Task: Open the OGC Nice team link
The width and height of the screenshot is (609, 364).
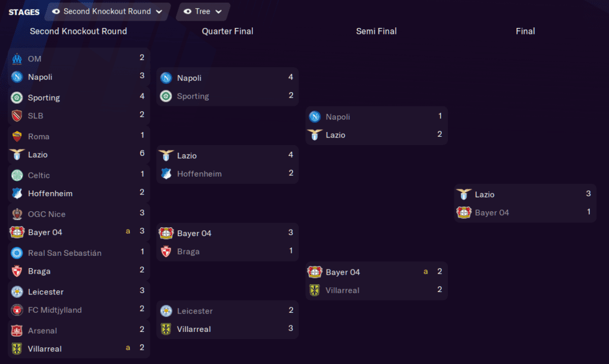Action: click(x=46, y=214)
